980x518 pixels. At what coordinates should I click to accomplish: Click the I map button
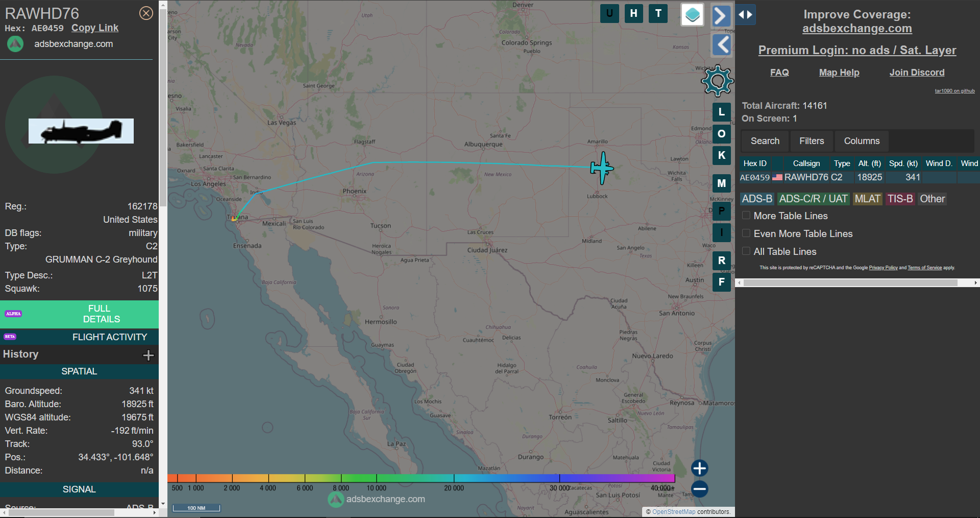click(x=721, y=232)
